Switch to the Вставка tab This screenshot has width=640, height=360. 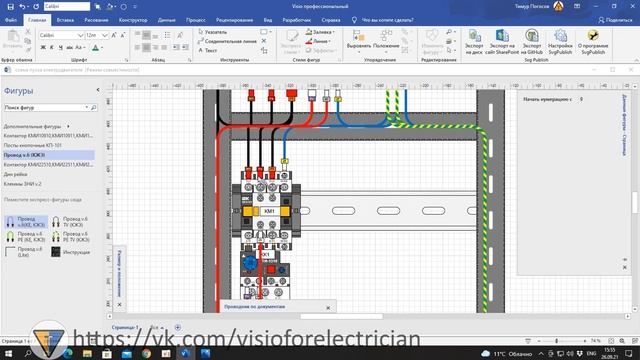[65, 20]
